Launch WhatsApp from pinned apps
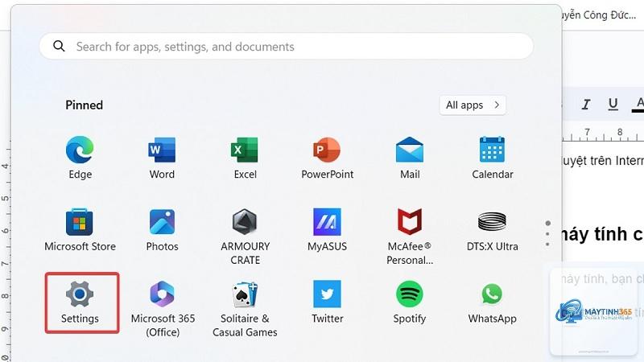This screenshot has width=644, height=362. pyautogui.click(x=492, y=302)
